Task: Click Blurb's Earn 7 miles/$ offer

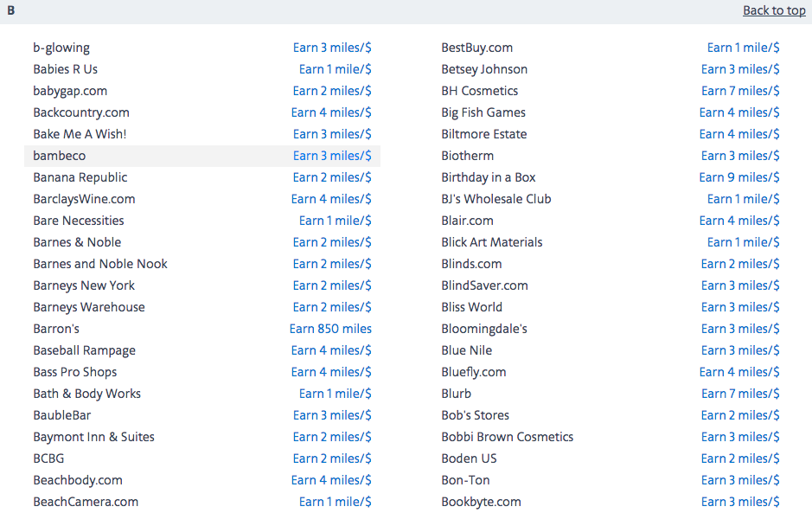Action: pos(740,394)
